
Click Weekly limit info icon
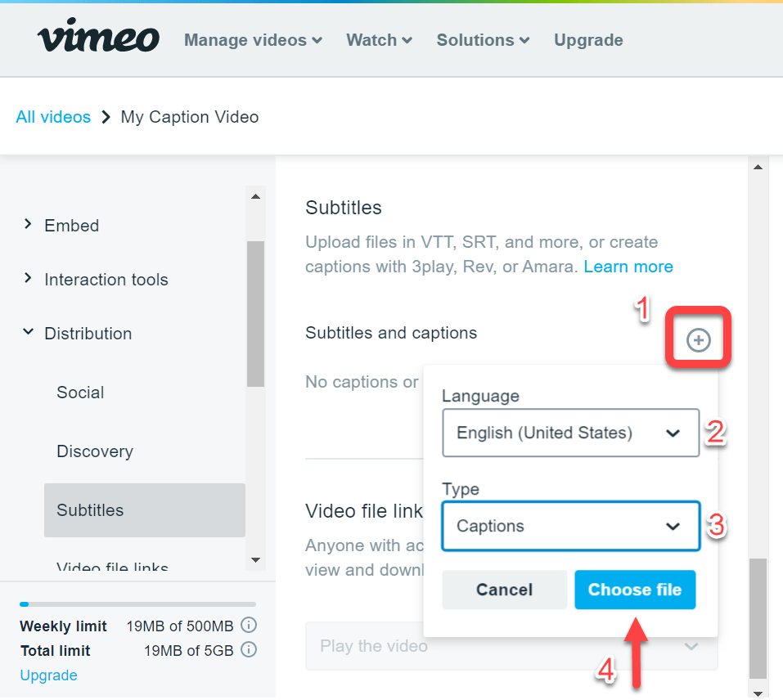(249, 625)
